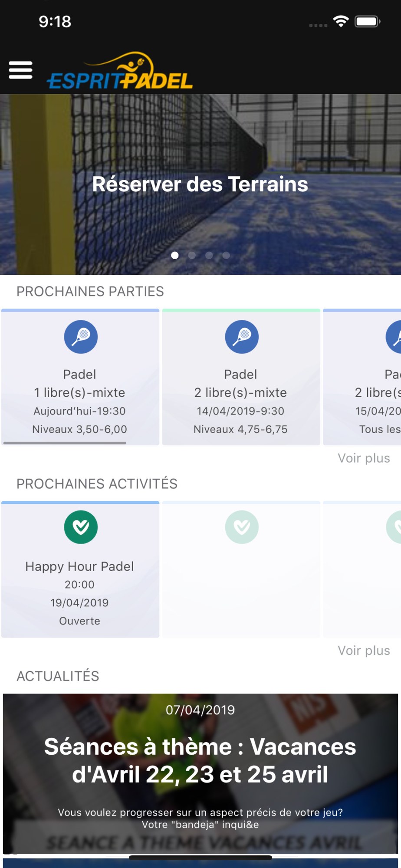
Task: Click the horizontal scrollbar under game cards
Action: point(65,443)
